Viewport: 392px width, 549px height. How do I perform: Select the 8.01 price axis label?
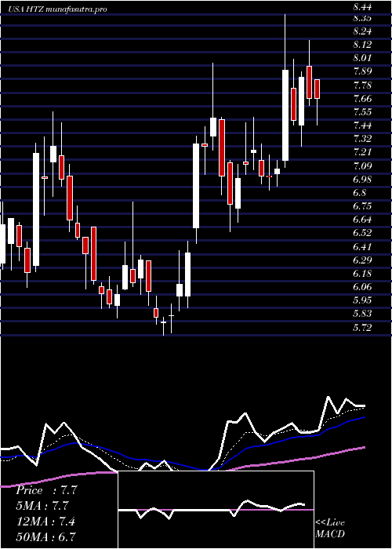[363, 58]
